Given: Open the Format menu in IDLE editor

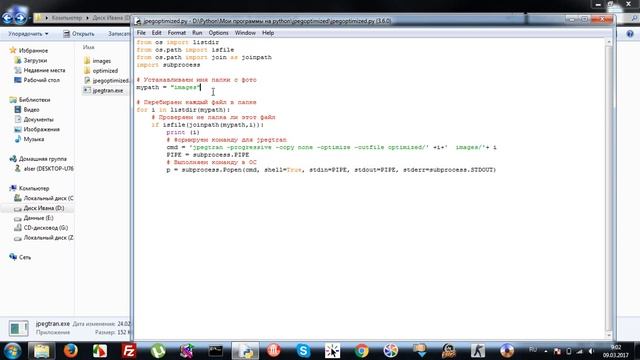Looking at the screenshot, I should 176,33.
